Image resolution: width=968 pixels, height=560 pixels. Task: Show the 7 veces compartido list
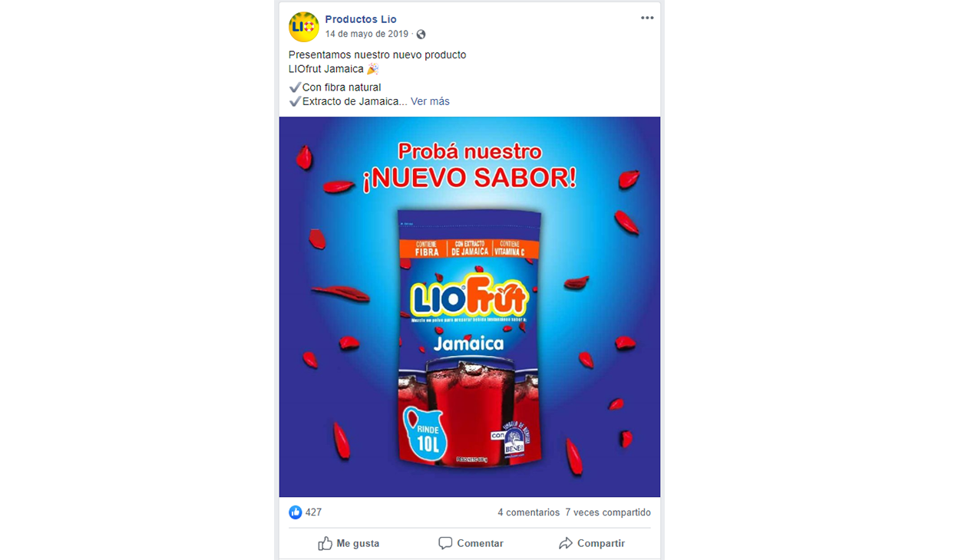(x=608, y=512)
